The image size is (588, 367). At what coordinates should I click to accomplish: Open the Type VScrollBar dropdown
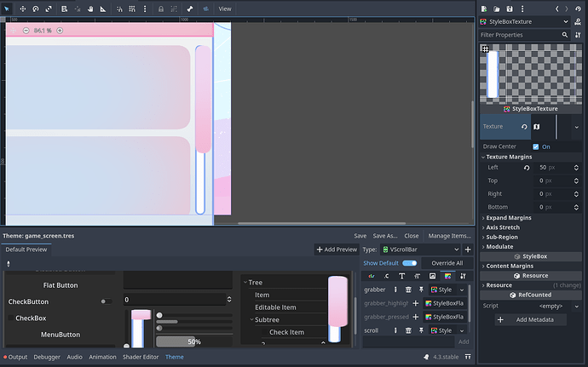tap(422, 249)
